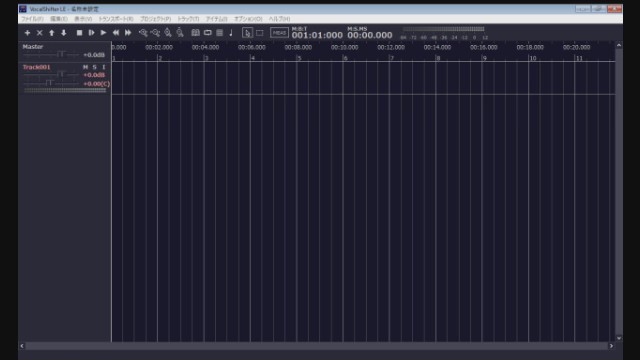Open the トランスポート menu
Viewport: 640px width, 360px height.
[116, 19]
